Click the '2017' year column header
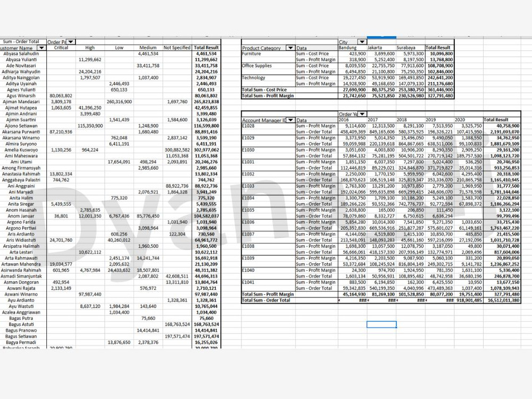This screenshot has height=399, width=532. [381, 120]
